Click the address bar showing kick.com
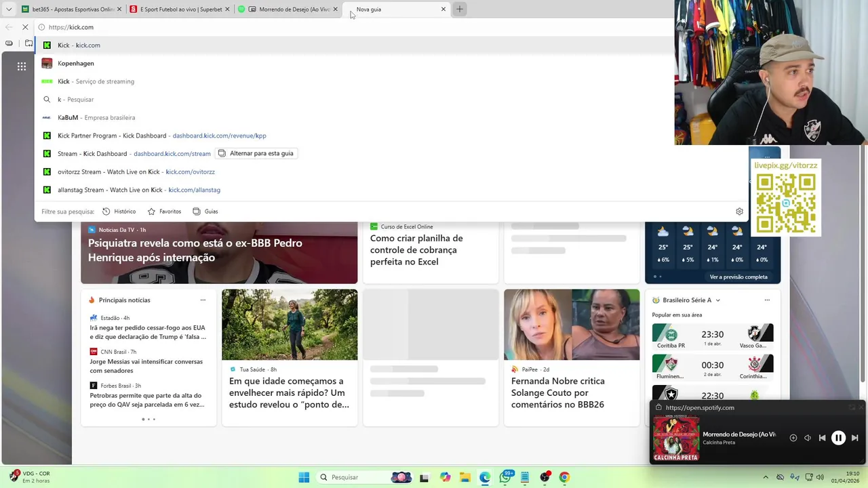 (x=353, y=27)
